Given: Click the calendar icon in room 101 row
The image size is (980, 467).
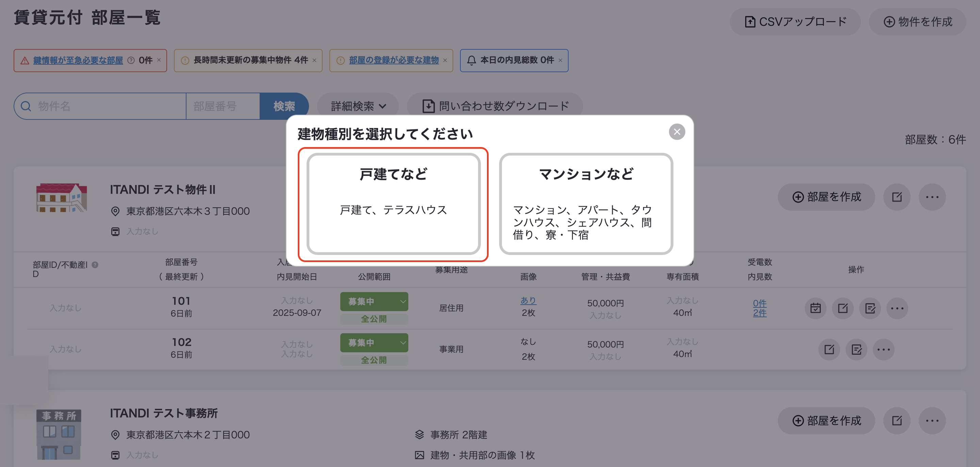Looking at the screenshot, I should 815,308.
